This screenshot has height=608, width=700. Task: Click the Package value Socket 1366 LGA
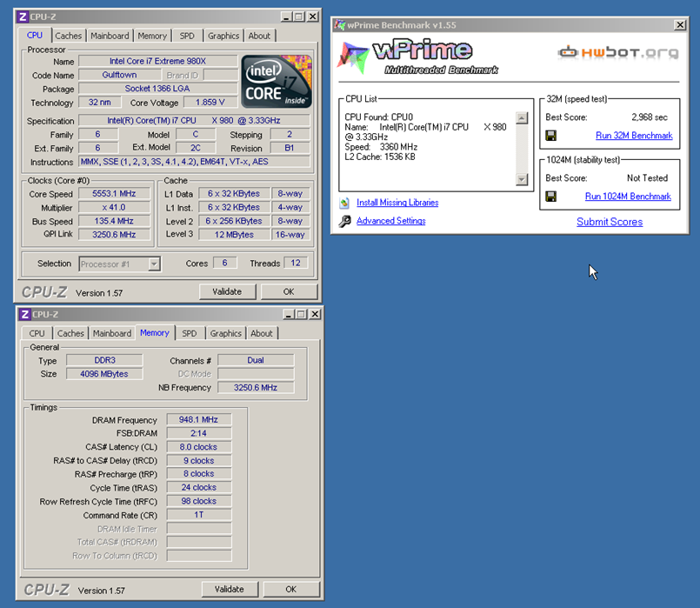coord(157,89)
